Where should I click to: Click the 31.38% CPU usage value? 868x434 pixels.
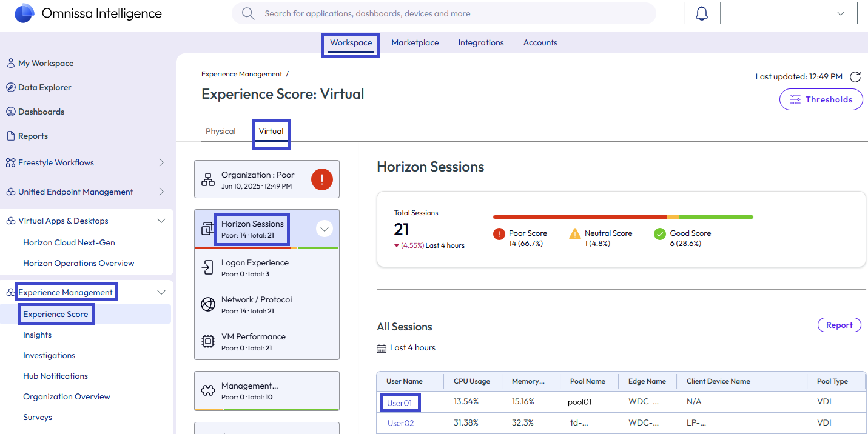pyautogui.click(x=466, y=422)
